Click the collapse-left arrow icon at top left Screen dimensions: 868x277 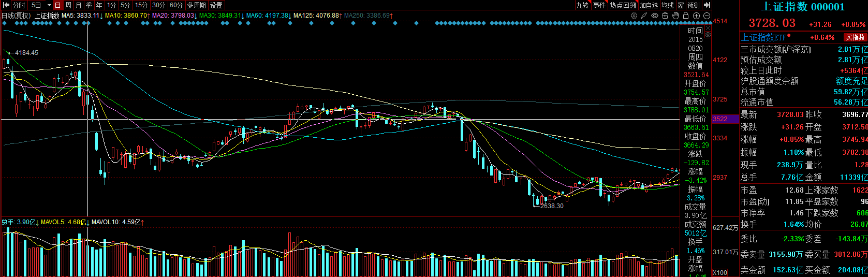[6, 5]
